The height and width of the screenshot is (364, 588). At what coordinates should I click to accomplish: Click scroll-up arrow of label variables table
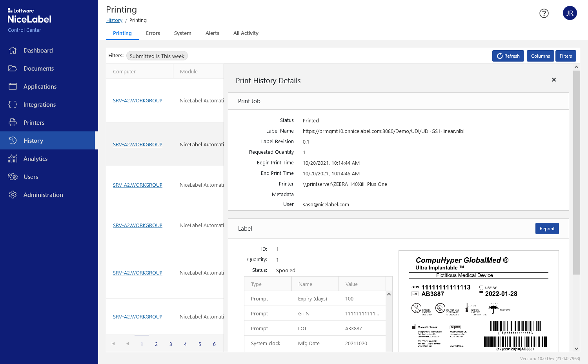(x=389, y=294)
